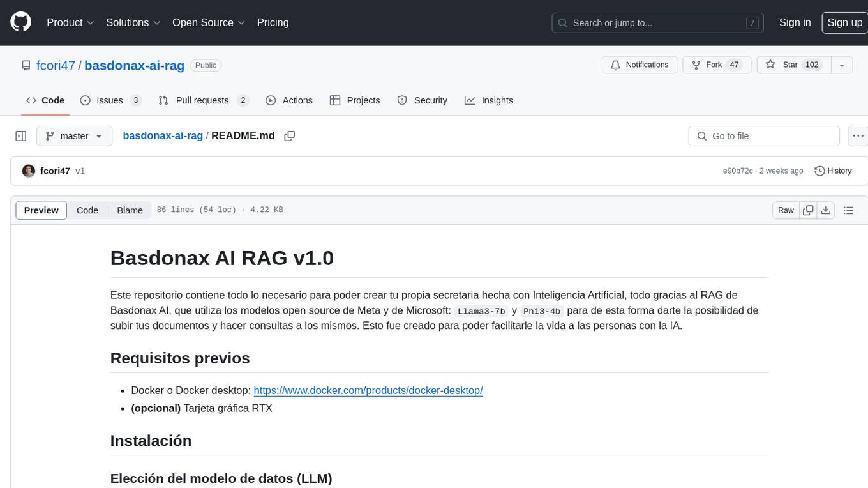Screen dimensions: 868x488
Task: Download the raw file
Action: point(825,210)
